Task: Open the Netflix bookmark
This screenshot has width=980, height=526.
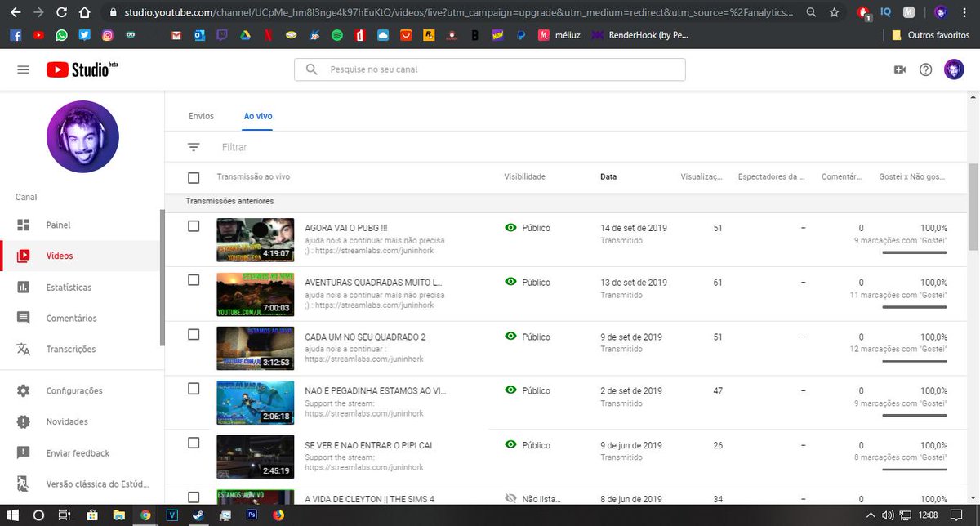Action: pyautogui.click(x=269, y=36)
